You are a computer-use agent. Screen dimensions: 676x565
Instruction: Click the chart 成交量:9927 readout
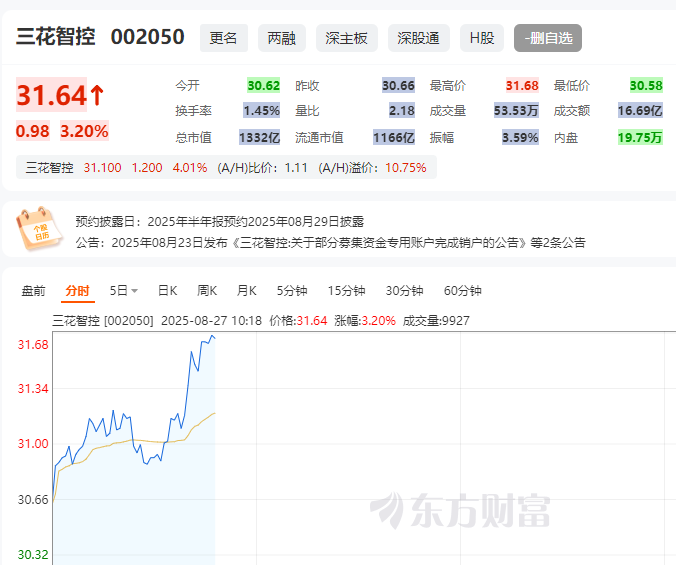436,321
